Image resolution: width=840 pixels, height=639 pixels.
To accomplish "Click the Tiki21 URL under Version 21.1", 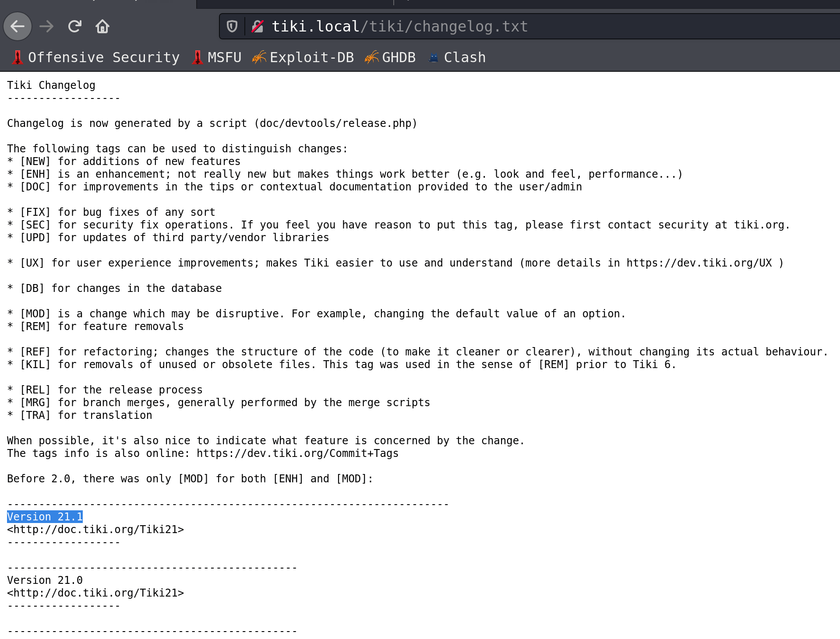I will pos(95,530).
